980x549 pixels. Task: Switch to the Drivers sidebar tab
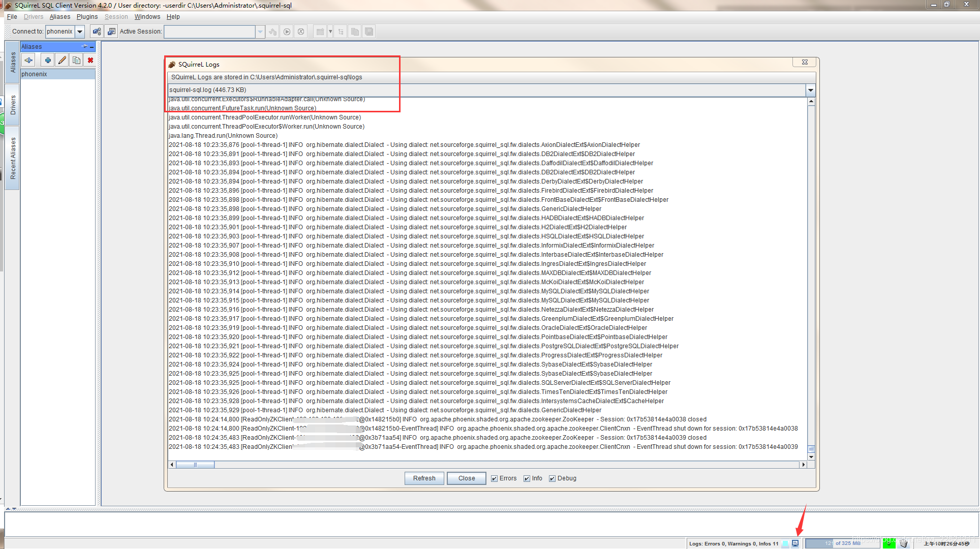[x=12, y=103]
